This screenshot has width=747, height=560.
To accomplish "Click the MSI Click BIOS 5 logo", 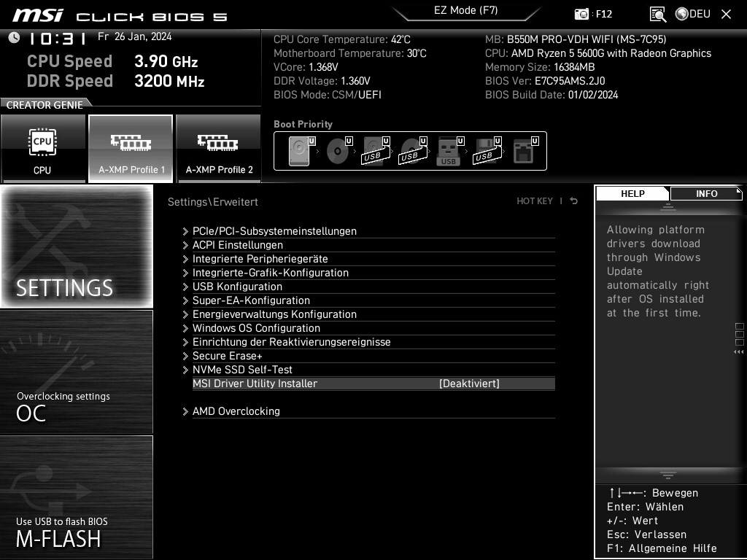I will coord(120,16).
